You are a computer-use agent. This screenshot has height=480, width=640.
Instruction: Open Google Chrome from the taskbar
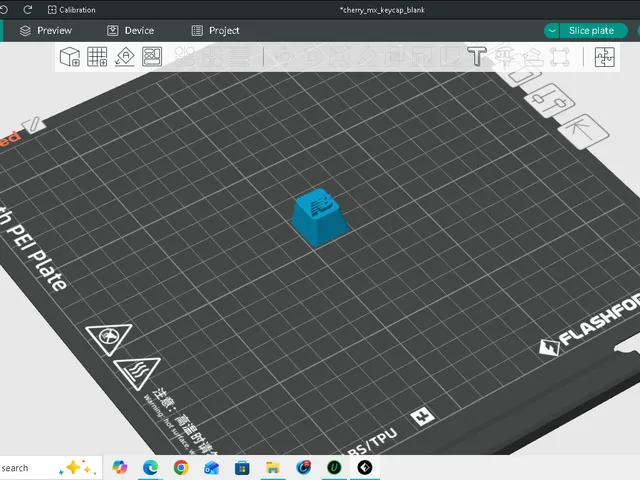[x=181, y=467]
